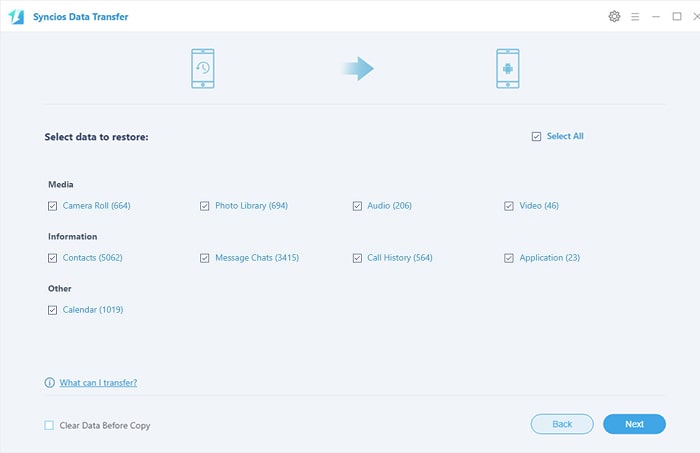Toggle the Select All checkbox

tap(536, 137)
